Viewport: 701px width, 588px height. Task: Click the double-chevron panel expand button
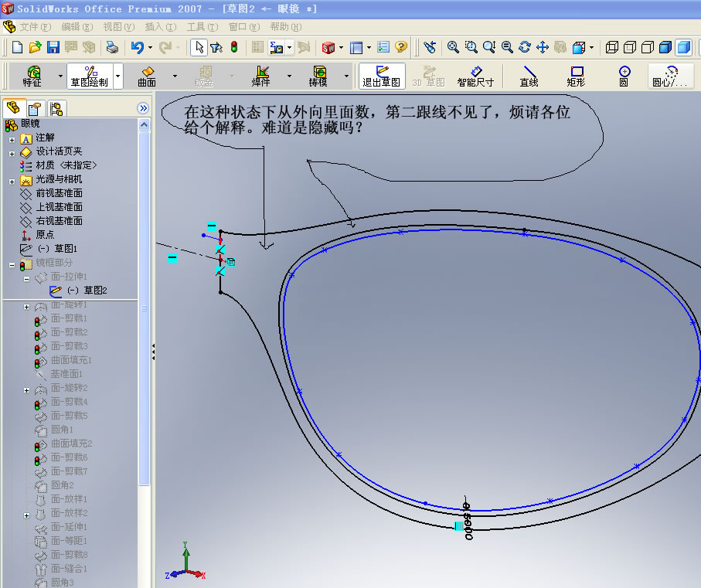coord(143,108)
